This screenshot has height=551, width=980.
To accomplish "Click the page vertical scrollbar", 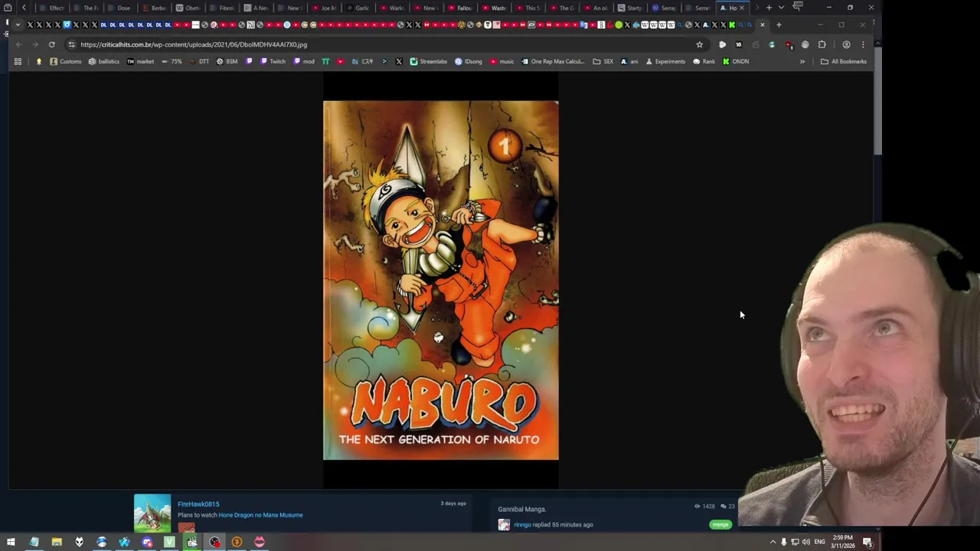I will point(877,99).
